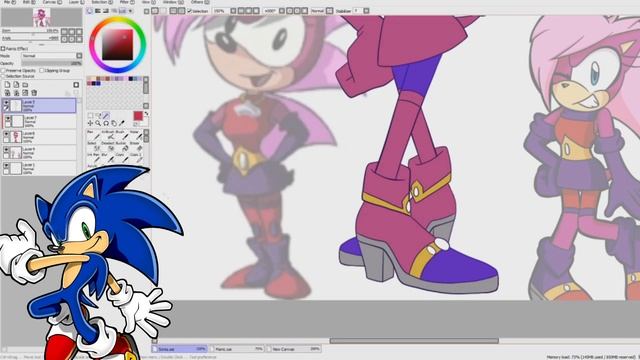Select the Ink Pen tool

(x=93, y=158)
